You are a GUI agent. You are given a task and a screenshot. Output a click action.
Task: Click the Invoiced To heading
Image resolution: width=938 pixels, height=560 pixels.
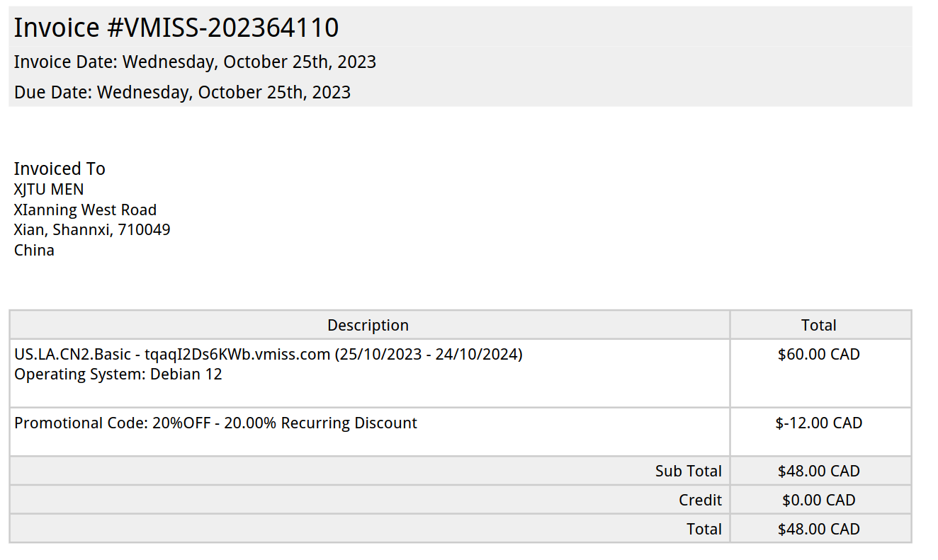(x=60, y=168)
